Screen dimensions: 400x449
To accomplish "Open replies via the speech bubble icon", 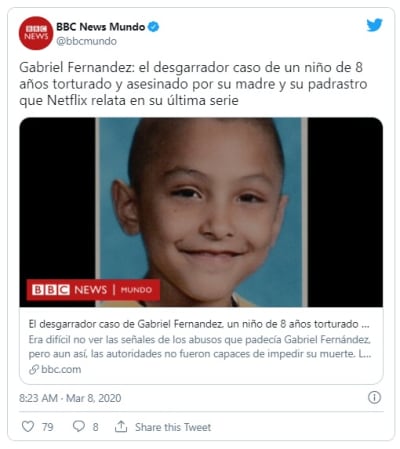I will [x=79, y=426].
